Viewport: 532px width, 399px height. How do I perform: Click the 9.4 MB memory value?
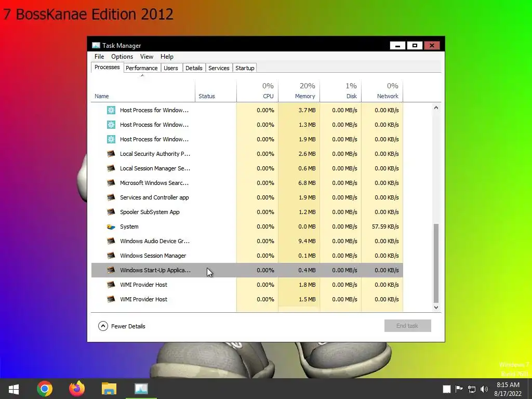click(307, 241)
